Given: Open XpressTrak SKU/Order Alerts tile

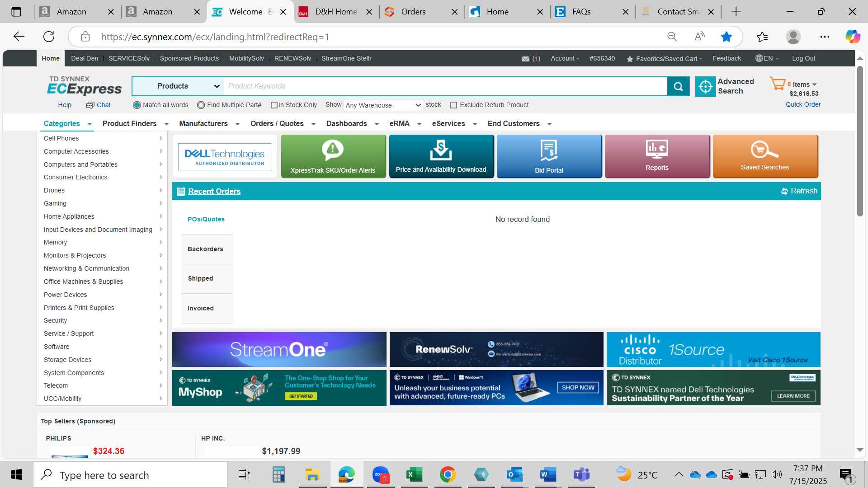Looking at the screenshot, I should [333, 156].
